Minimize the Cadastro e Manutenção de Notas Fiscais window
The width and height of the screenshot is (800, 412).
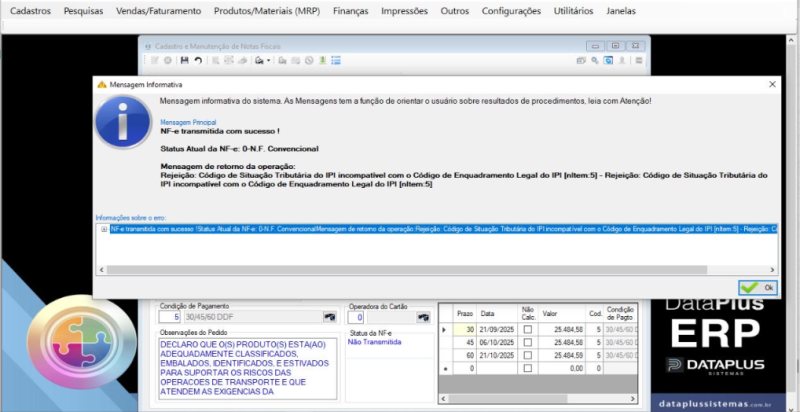595,45
